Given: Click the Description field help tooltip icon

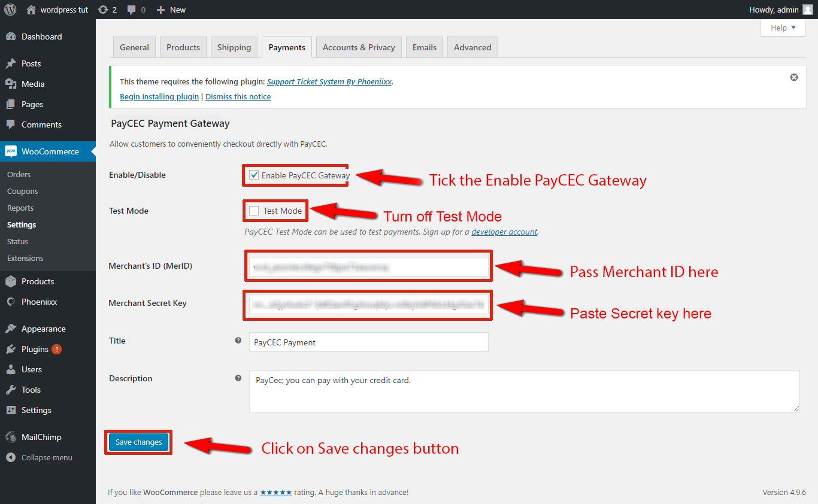Looking at the screenshot, I should coord(238,378).
